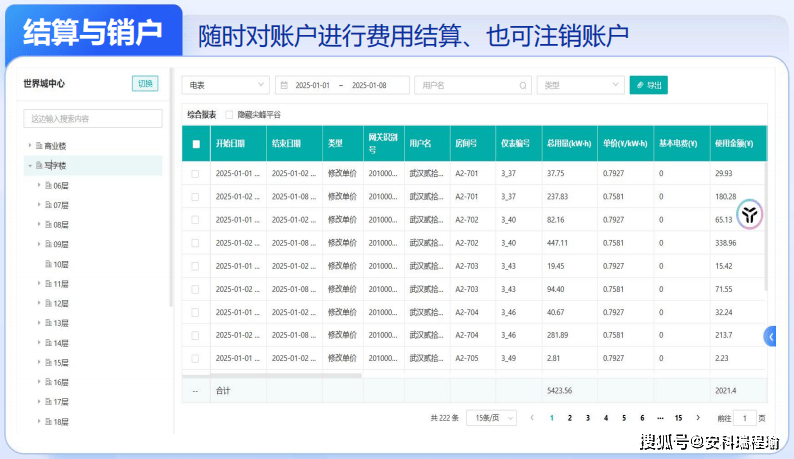Click the start date 2025-01-01 field
The width and height of the screenshot is (794, 459).
(312, 86)
